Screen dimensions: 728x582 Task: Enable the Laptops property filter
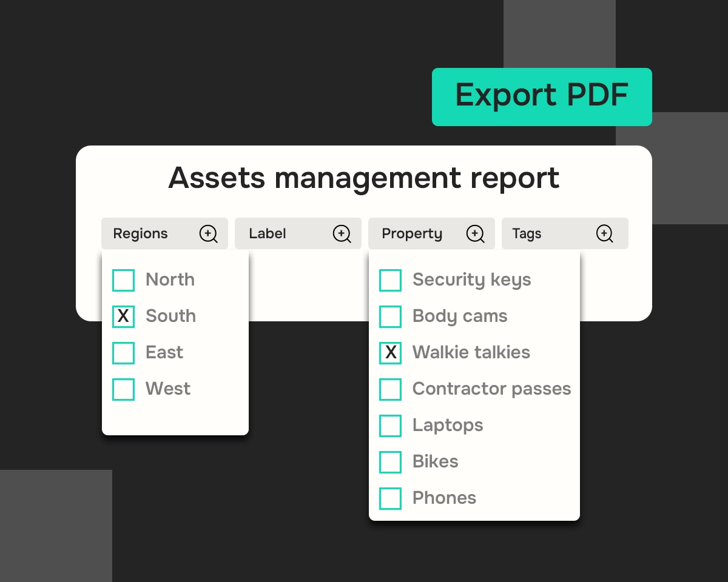(x=390, y=426)
